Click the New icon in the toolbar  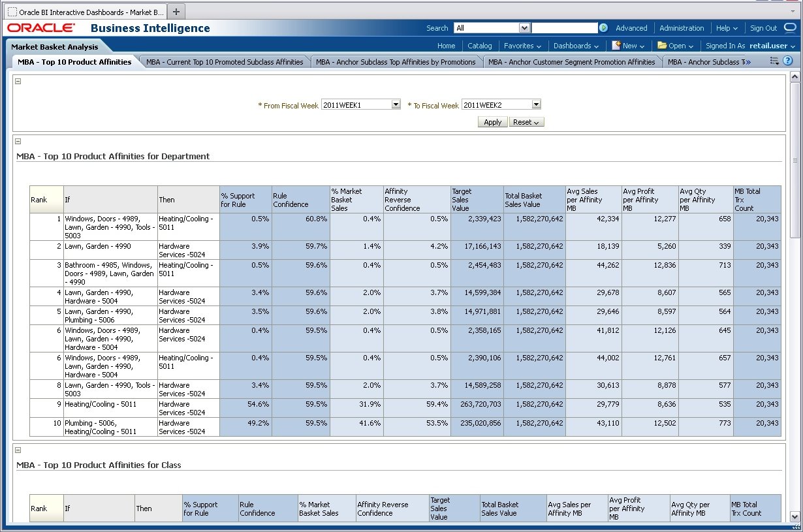(616, 46)
